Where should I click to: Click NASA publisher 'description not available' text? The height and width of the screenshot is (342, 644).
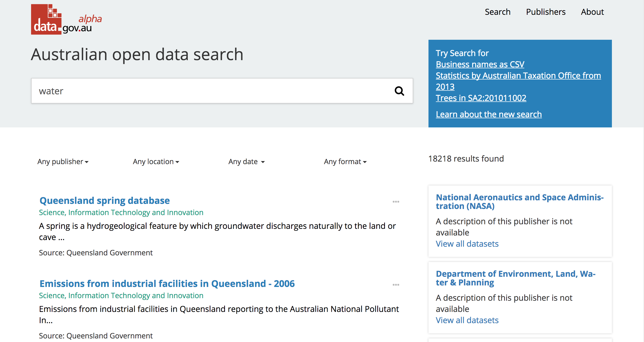pyautogui.click(x=504, y=227)
